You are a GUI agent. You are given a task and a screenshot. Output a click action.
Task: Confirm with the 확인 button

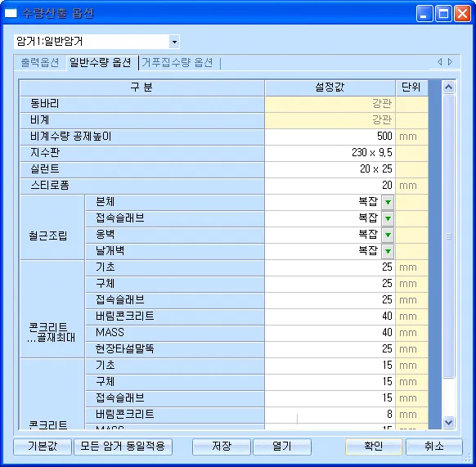pos(374,447)
